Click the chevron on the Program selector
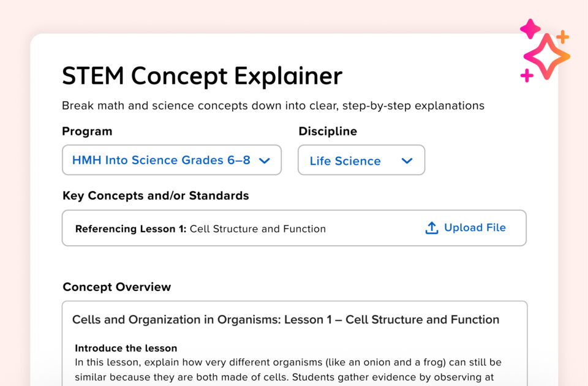 (x=265, y=160)
